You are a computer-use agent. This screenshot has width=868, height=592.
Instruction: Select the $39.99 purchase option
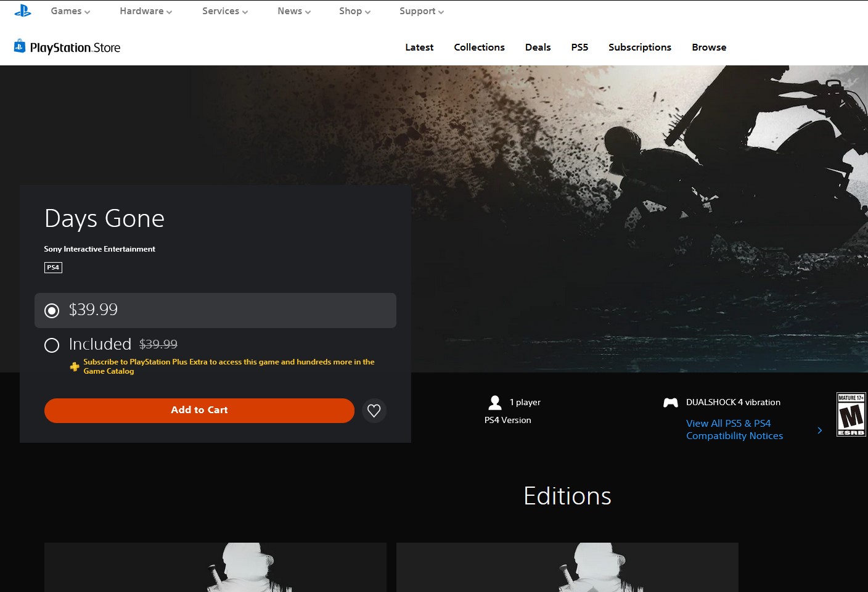215,310
